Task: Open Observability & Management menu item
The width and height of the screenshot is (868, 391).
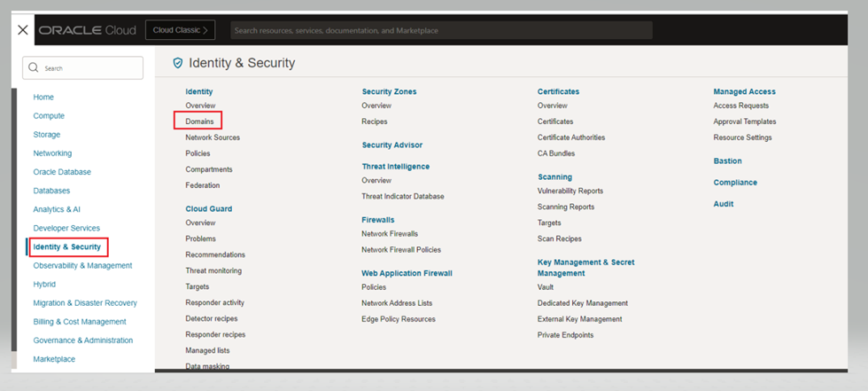Action: coord(82,266)
